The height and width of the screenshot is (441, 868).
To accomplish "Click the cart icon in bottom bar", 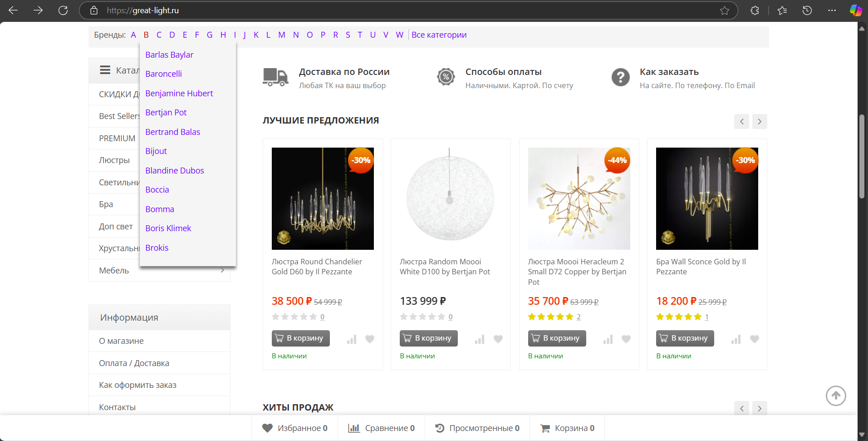I will pos(545,428).
